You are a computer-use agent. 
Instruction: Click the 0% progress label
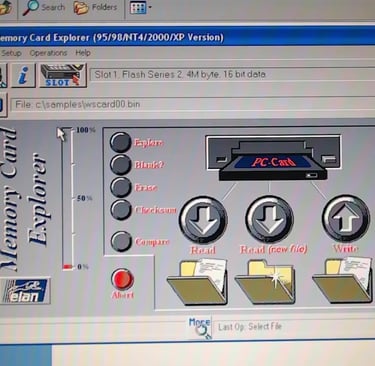[x=83, y=267]
